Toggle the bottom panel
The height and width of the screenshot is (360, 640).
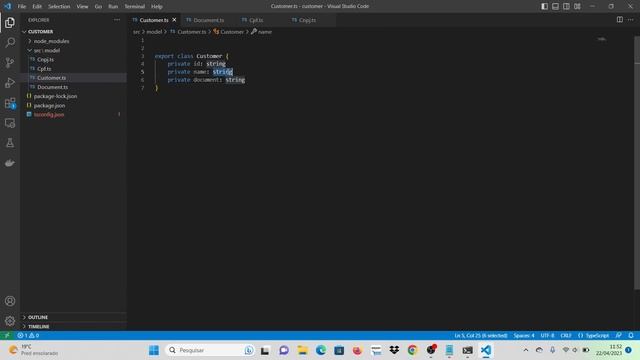tap(556, 6)
